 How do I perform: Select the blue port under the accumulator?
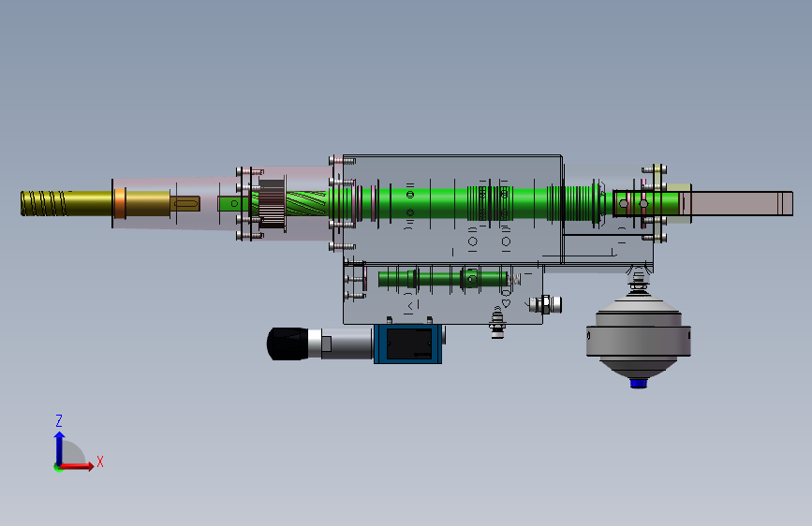click(639, 384)
